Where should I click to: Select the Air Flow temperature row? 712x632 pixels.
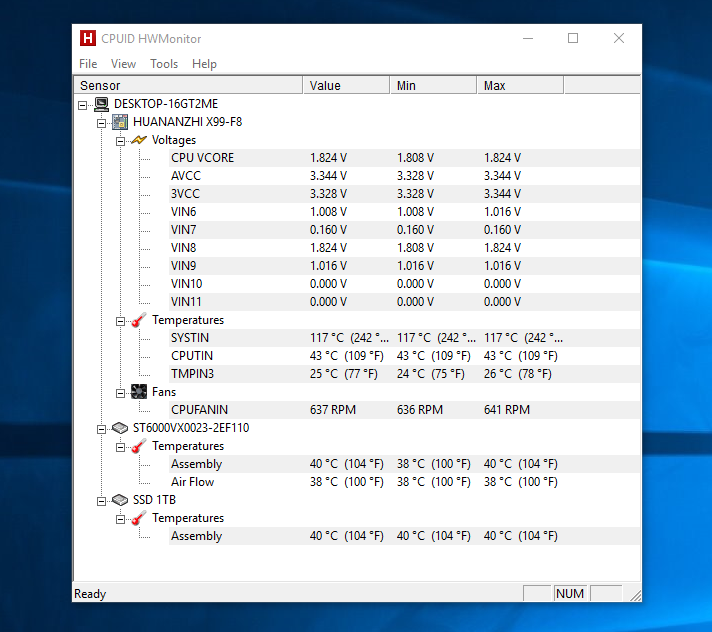404,482
